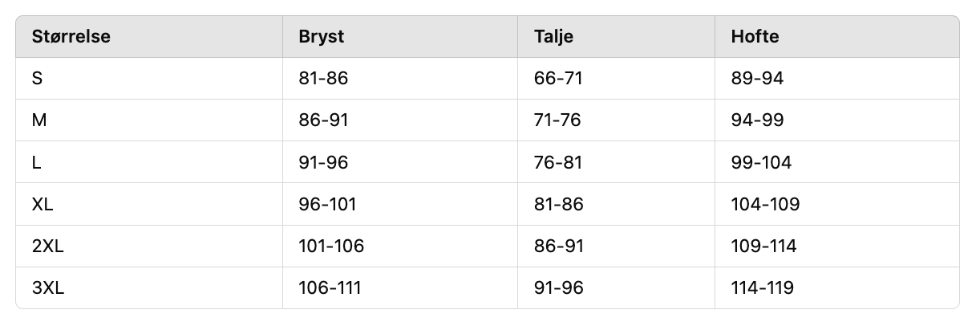The width and height of the screenshot is (980, 326).
Task: Select the M size cell
Action: pyautogui.click(x=39, y=120)
